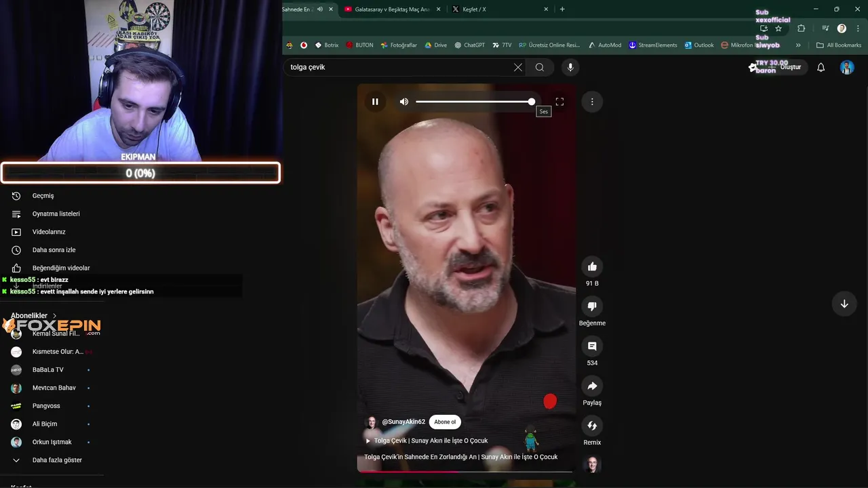Image resolution: width=868 pixels, height=488 pixels.
Task: Open Daha sonra izle in the sidebar
Action: click(x=53, y=250)
